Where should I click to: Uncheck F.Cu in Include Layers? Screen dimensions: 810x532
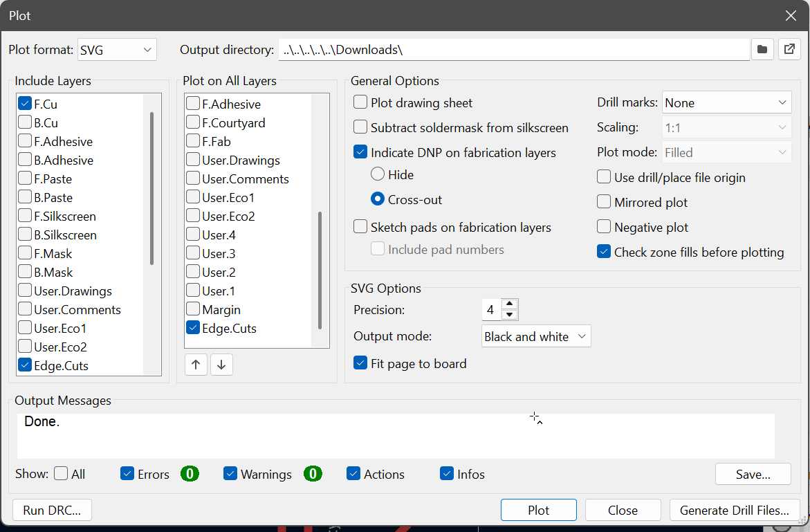click(25, 103)
